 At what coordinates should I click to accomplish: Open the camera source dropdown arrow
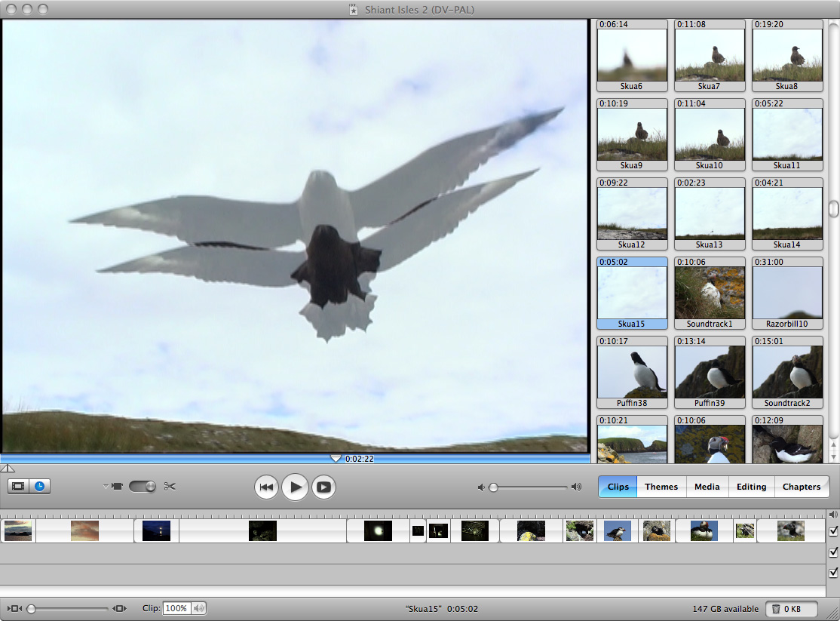pos(106,487)
